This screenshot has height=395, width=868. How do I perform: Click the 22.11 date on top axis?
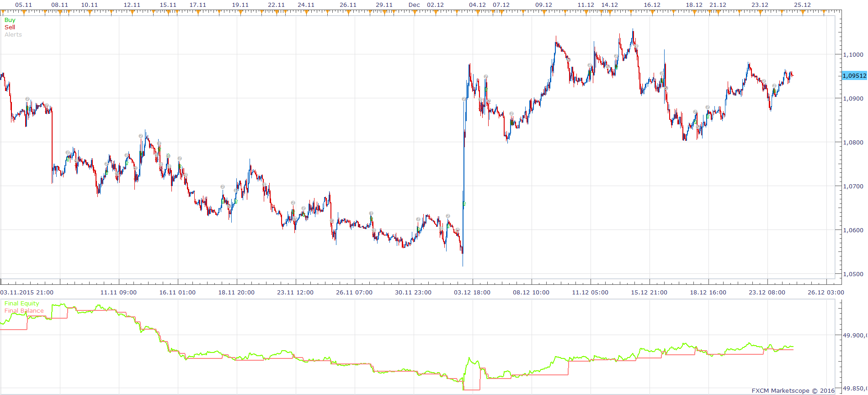[x=277, y=5]
